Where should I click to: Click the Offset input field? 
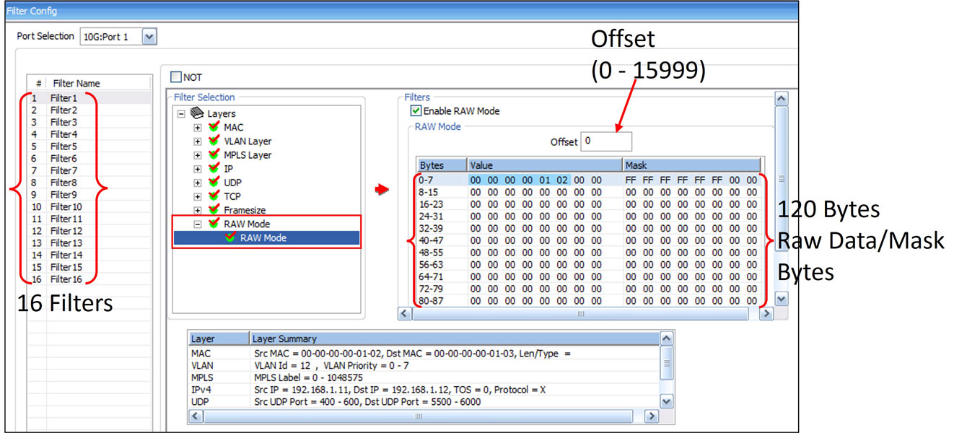[606, 141]
